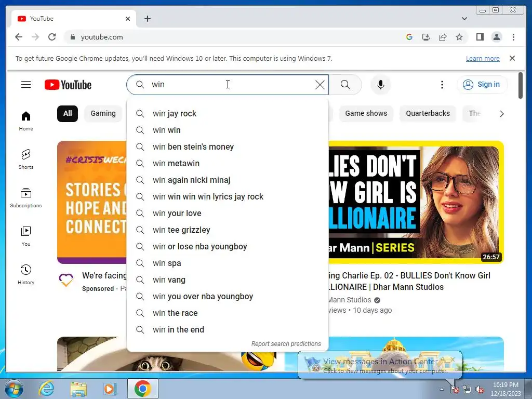Open Windows Media Player from taskbar
Viewport: 532px width, 399px height.
(x=110, y=389)
